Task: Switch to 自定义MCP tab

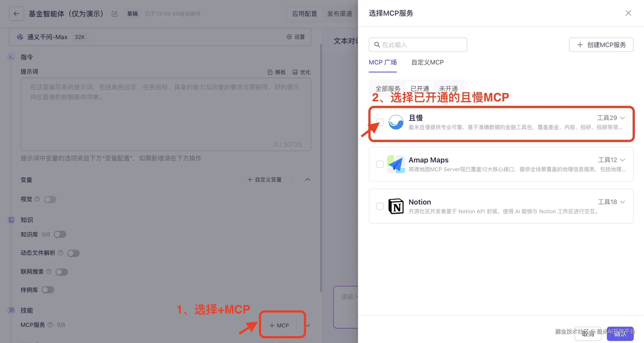Action: [427, 62]
